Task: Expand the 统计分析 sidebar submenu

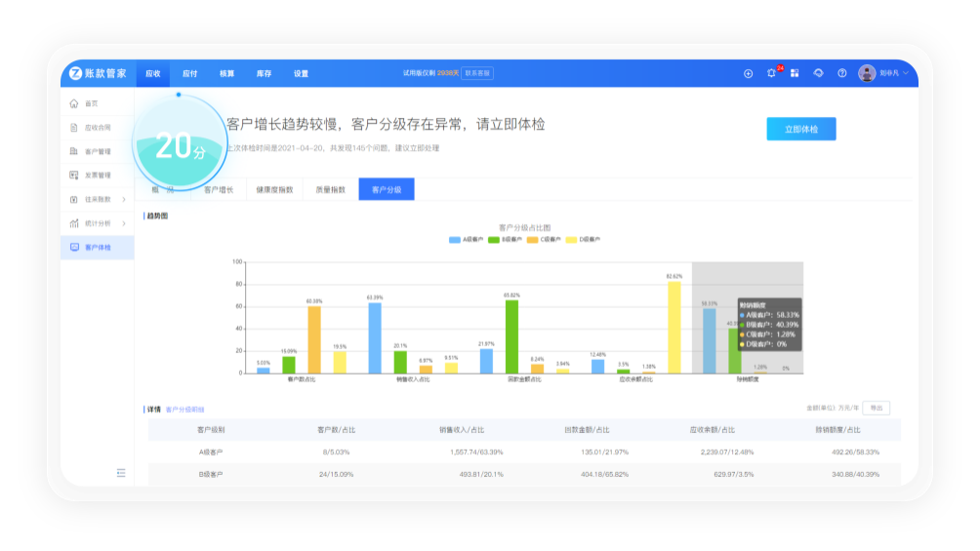Action: click(x=124, y=223)
